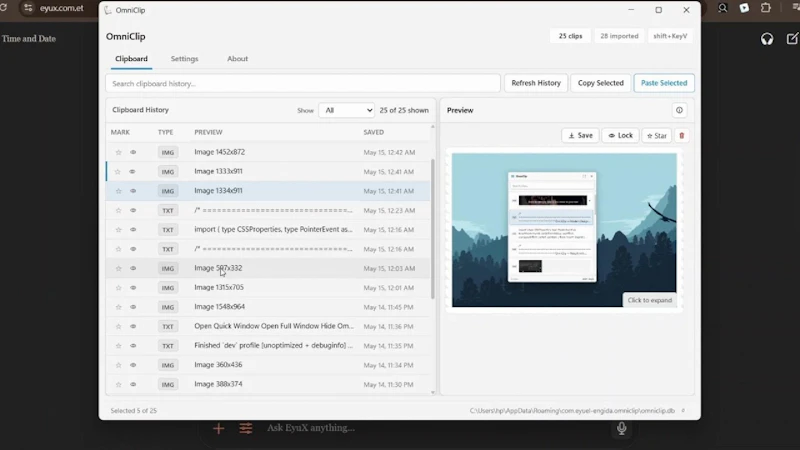Toggle eye on the import CSSProperties clip
800x450 pixels.
(x=133, y=230)
